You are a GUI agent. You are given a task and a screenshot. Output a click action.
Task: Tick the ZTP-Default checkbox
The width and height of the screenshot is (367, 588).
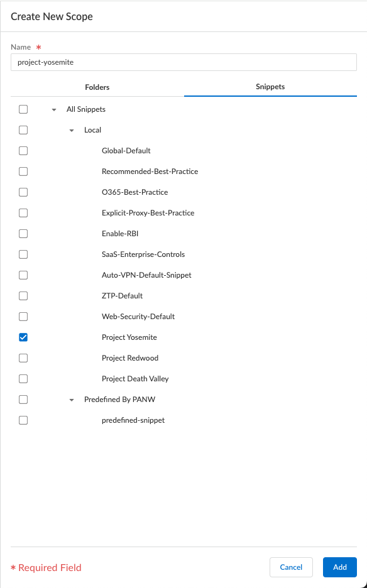tap(23, 295)
